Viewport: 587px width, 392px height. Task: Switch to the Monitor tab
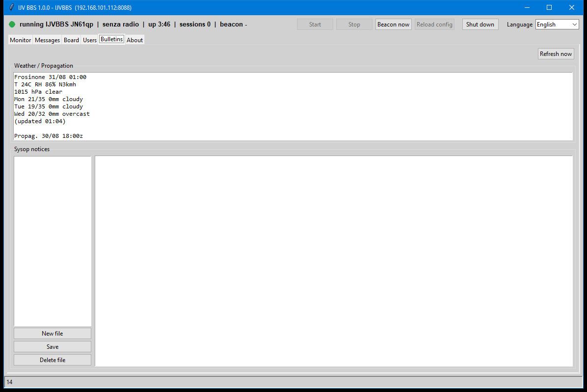coord(21,40)
